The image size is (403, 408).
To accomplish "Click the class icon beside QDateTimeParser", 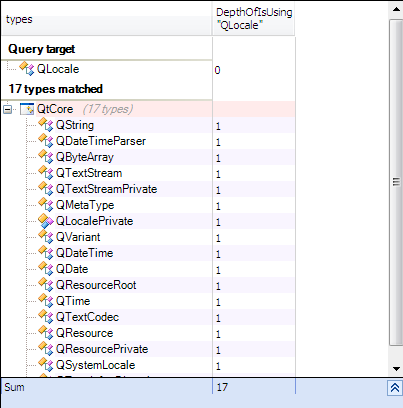I will click(46, 141).
